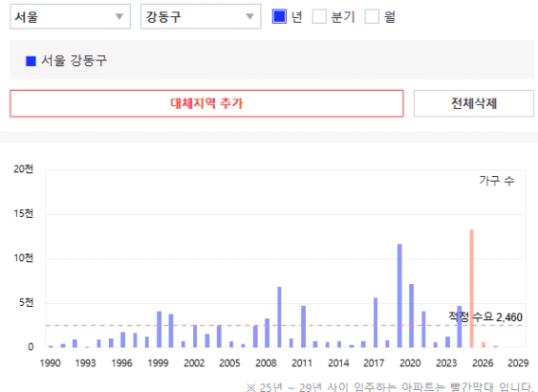
Task: Open the 서울 city dropdown
Action: (x=70, y=16)
